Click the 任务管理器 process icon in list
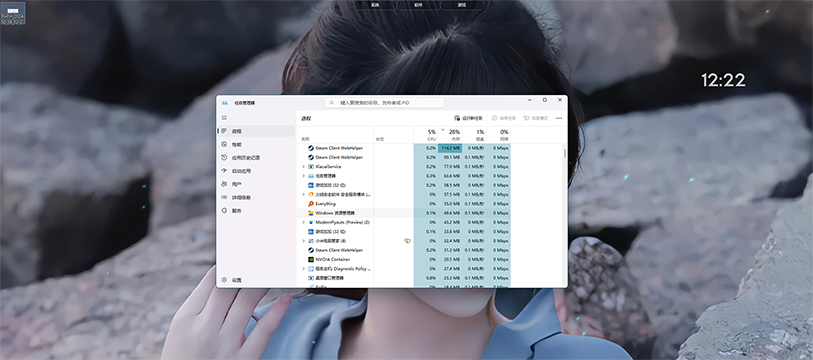 (x=311, y=176)
